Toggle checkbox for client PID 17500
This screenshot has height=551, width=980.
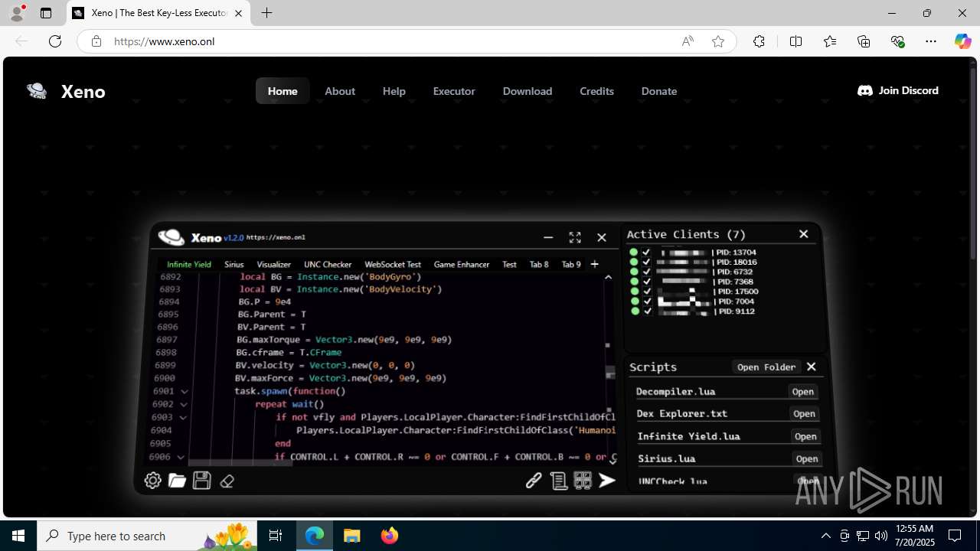[x=647, y=292]
